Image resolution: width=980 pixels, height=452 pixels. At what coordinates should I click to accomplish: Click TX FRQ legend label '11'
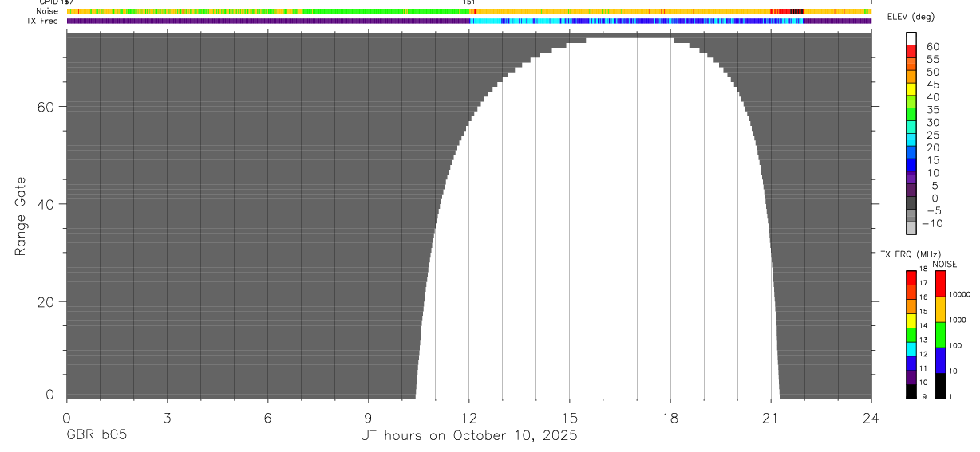point(923,368)
